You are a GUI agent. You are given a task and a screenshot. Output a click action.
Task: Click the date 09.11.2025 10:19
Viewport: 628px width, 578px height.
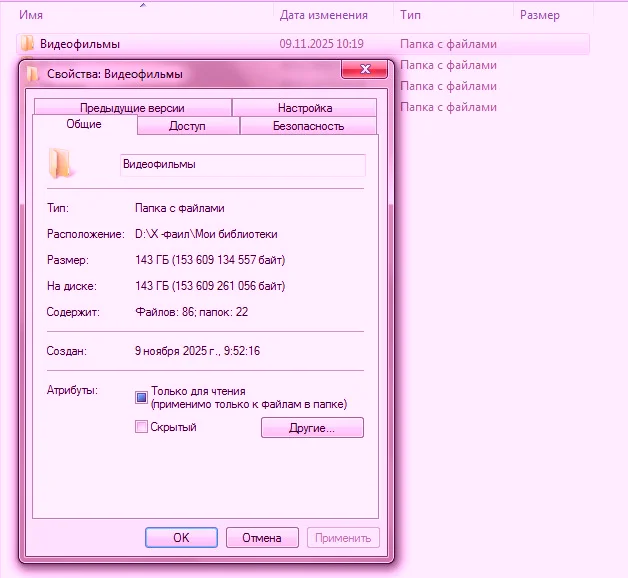pyautogui.click(x=322, y=44)
